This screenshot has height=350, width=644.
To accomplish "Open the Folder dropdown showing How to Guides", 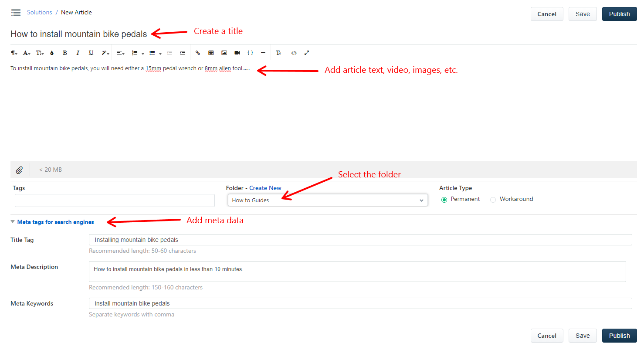I will coord(328,200).
